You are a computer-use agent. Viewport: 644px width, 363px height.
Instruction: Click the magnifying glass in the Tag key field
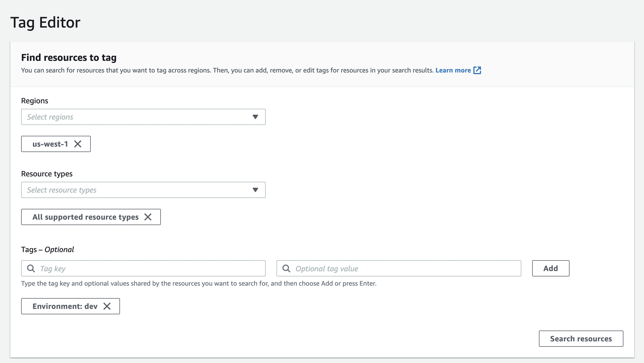31,268
